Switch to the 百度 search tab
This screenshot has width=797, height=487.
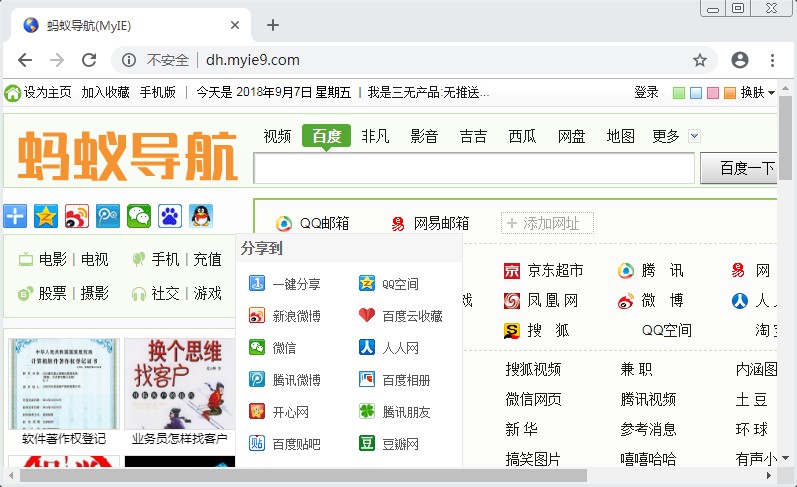[x=326, y=136]
